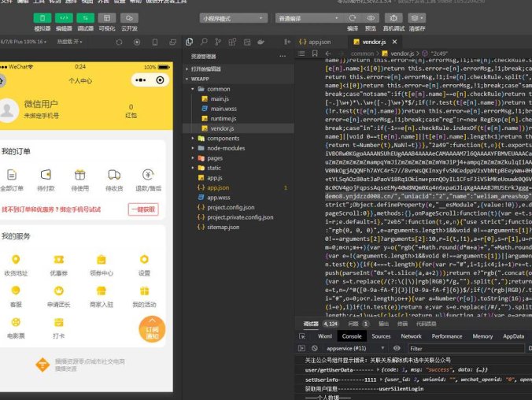Open the search icon in sidebar
Image resolution: width=532 pixels, height=400 pixels.
204,42
